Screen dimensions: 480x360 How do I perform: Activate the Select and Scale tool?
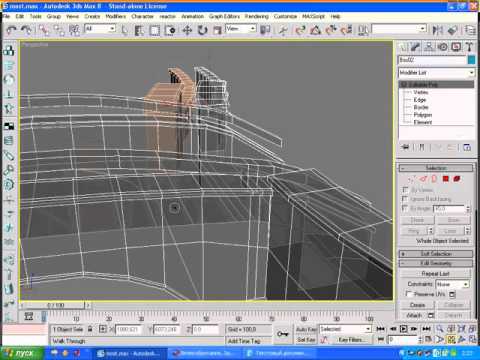pos(217,30)
